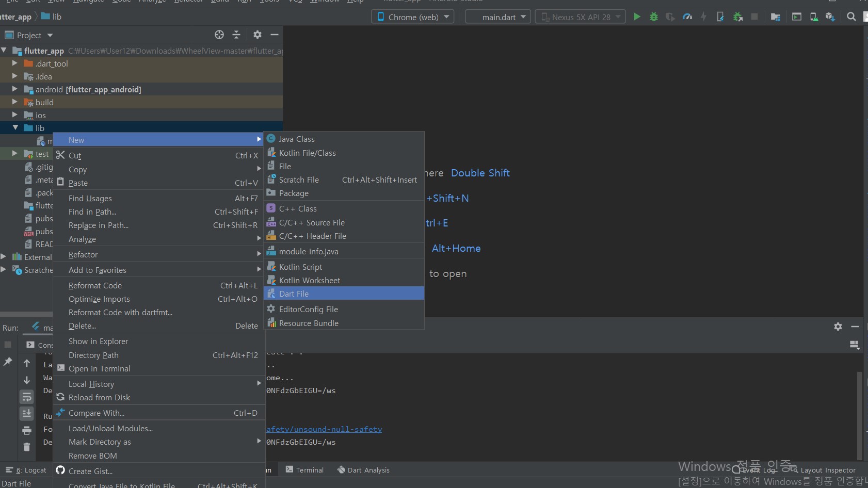Open the Logcat tool window tab

(x=26, y=470)
